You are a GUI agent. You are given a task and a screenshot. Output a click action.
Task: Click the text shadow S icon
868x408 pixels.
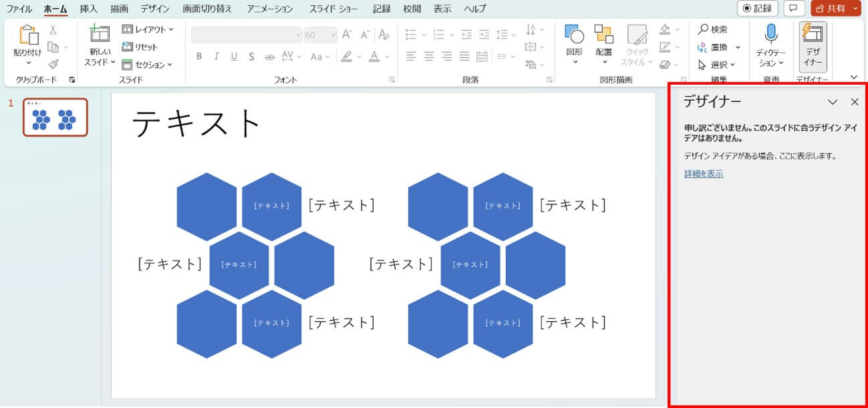pyautogui.click(x=251, y=57)
